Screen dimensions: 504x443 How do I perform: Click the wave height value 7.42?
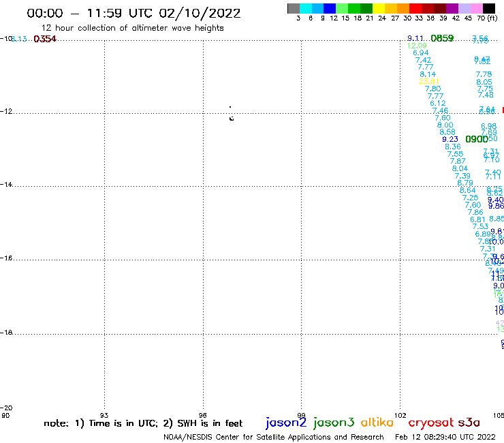pos(424,60)
